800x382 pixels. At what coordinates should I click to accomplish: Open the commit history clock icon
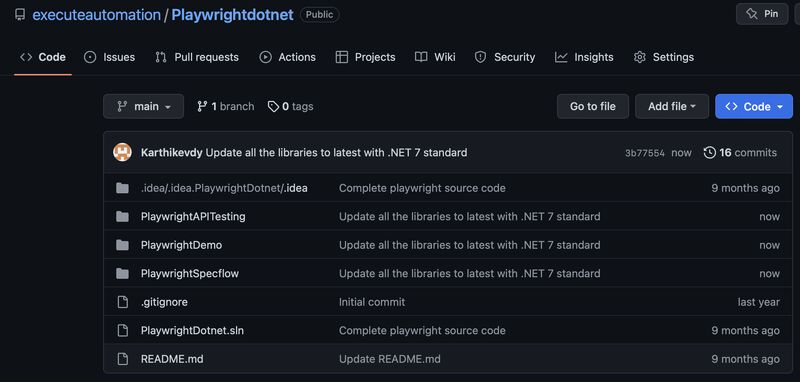click(x=709, y=152)
